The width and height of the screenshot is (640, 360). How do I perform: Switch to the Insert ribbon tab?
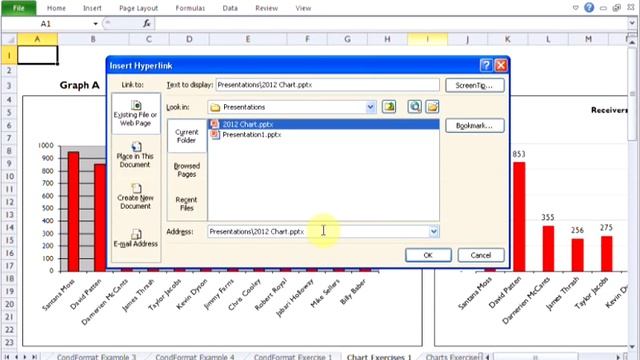(x=92, y=8)
